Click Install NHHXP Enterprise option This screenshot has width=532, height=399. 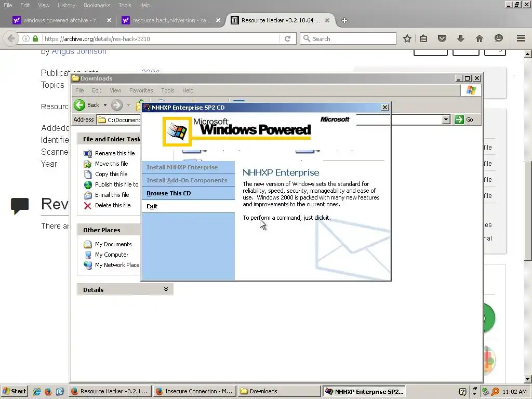coord(182,167)
